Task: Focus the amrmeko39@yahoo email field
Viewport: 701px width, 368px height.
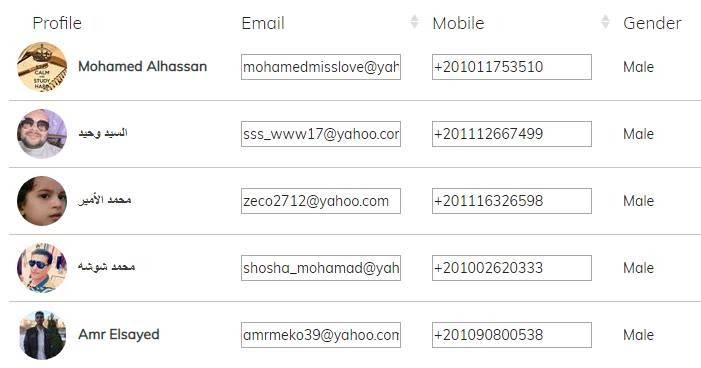Action: [321, 335]
